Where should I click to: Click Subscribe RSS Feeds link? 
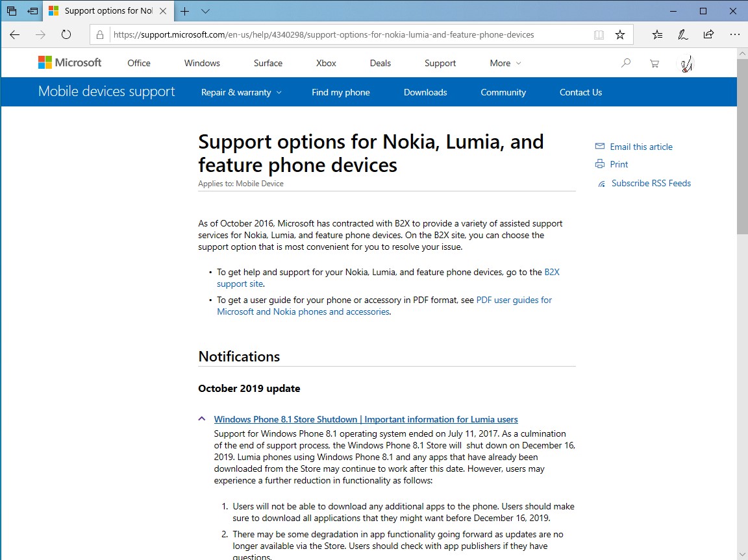(x=651, y=183)
